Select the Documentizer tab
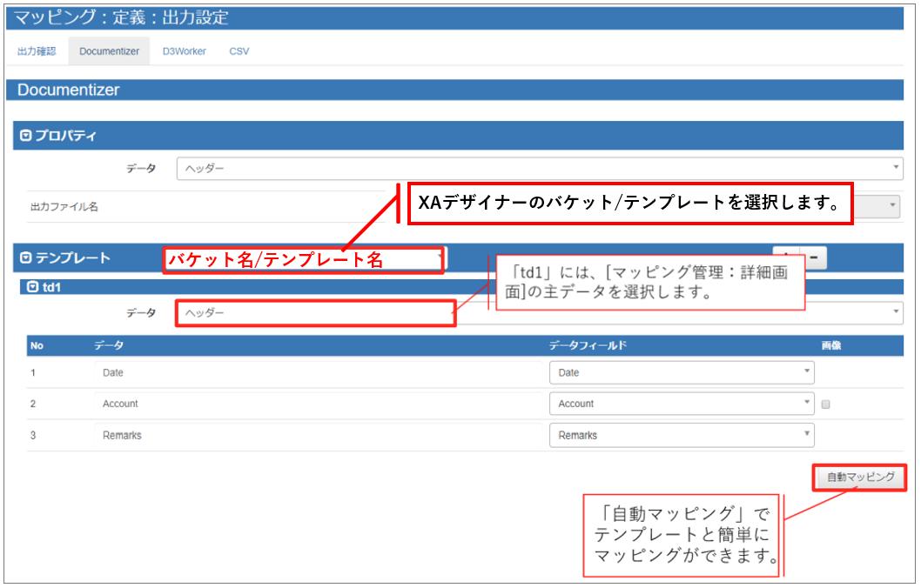 coord(108,50)
